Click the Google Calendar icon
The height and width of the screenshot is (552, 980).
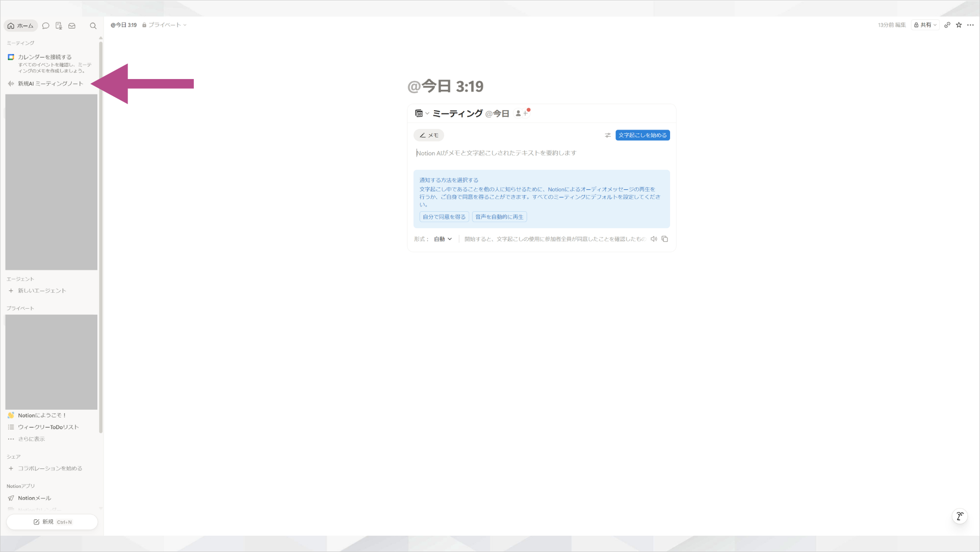click(11, 57)
